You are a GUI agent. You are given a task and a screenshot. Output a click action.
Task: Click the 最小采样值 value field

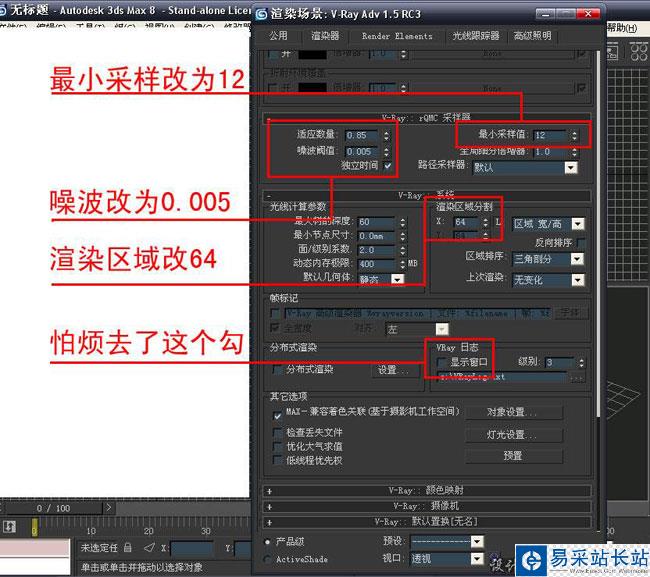tap(549, 135)
